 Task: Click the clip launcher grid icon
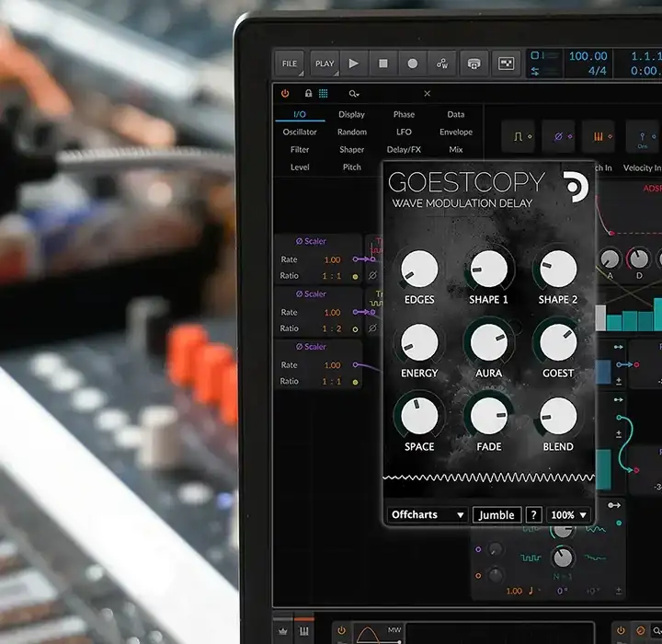point(506,63)
